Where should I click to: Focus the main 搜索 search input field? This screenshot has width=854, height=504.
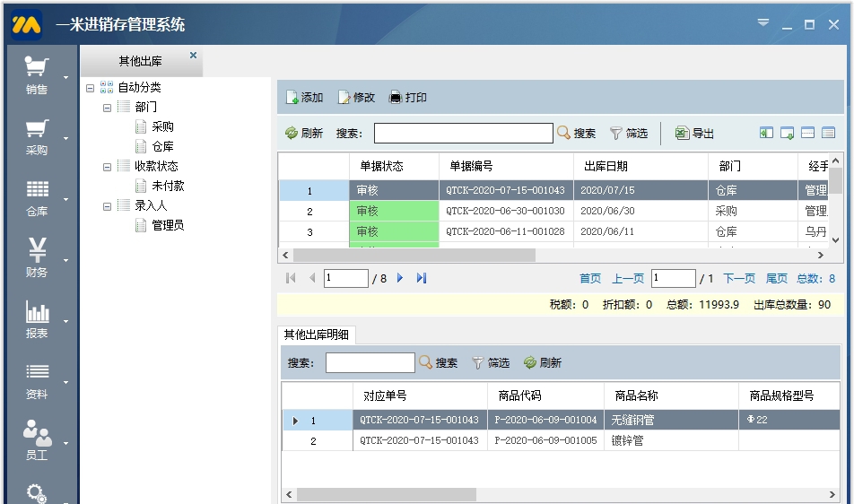click(463, 134)
